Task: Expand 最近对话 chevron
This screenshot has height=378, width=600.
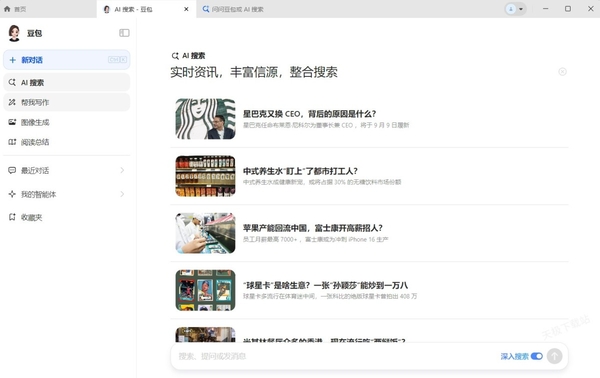Action: [122, 170]
